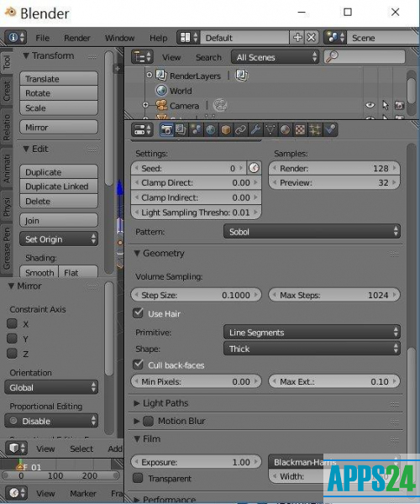This screenshot has height=504, width=420.
Task: Click the 3D View editor type icon
Action: pyautogui.click(x=16, y=448)
